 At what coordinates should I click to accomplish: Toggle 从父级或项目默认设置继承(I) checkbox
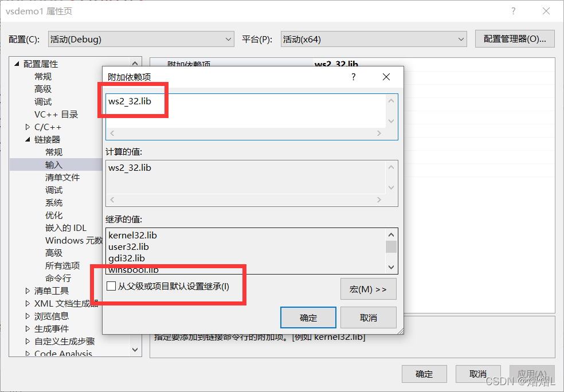pos(111,287)
